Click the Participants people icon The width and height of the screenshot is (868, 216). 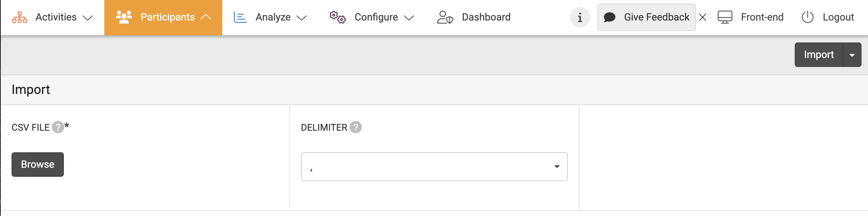click(x=124, y=17)
